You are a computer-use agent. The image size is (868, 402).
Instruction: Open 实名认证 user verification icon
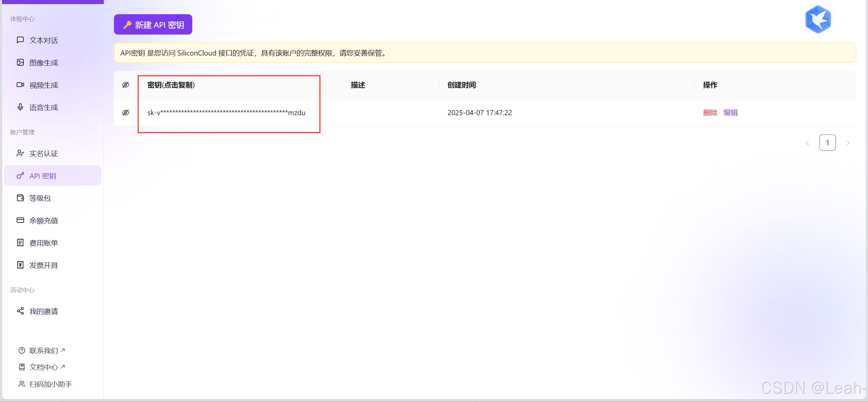20,153
